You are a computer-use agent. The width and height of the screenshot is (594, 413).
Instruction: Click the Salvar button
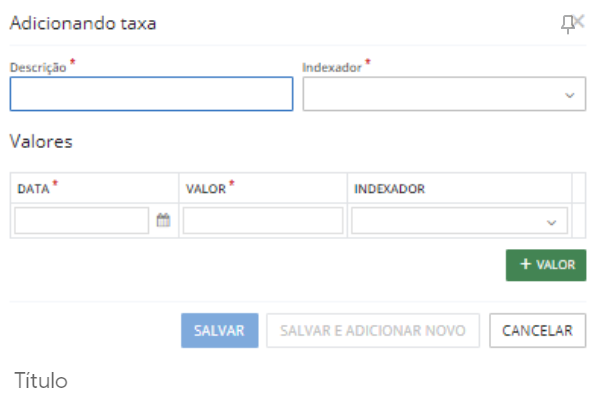click(x=219, y=330)
